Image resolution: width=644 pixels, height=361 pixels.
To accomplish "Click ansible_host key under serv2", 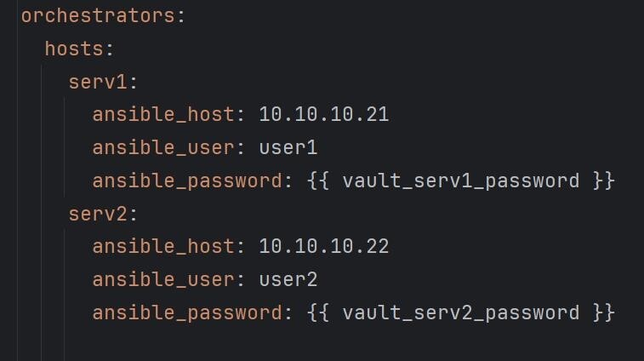I will (x=163, y=246).
